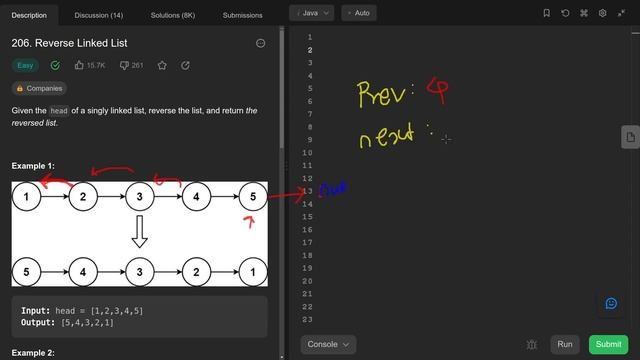This screenshot has height=360, width=640.
Task: Click the green solved checkmark icon
Action: click(x=55, y=65)
